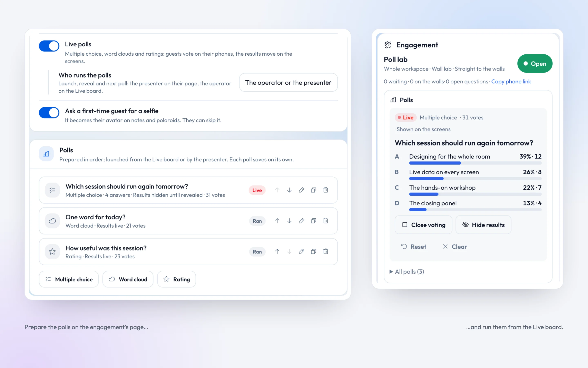Click the 'Poll lab' engagement name
The image size is (588, 368).
[x=395, y=60]
